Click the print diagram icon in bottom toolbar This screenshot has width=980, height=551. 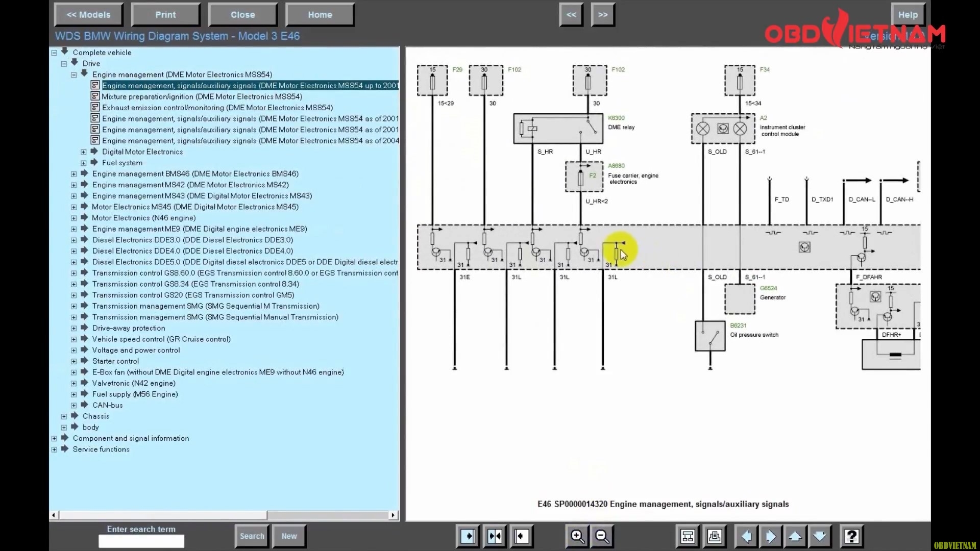point(715,536)
